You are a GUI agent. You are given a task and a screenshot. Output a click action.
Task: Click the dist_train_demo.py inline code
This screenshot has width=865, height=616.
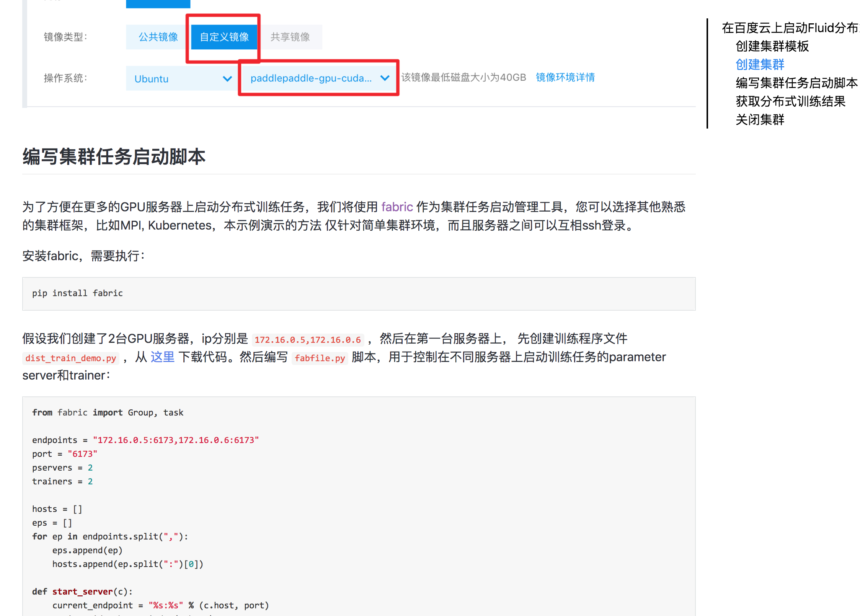(x=71, y=358)
